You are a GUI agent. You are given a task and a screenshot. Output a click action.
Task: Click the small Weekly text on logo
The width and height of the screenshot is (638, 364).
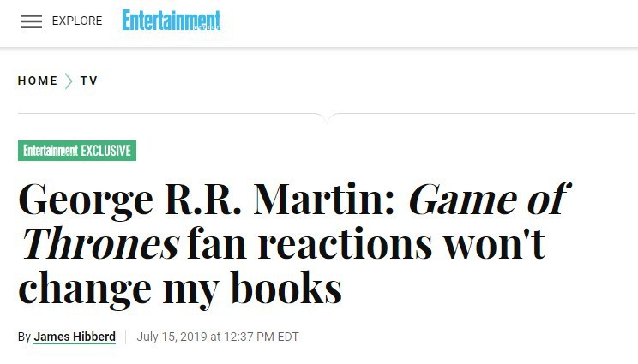pyautogui.click(x=207, y=27)
